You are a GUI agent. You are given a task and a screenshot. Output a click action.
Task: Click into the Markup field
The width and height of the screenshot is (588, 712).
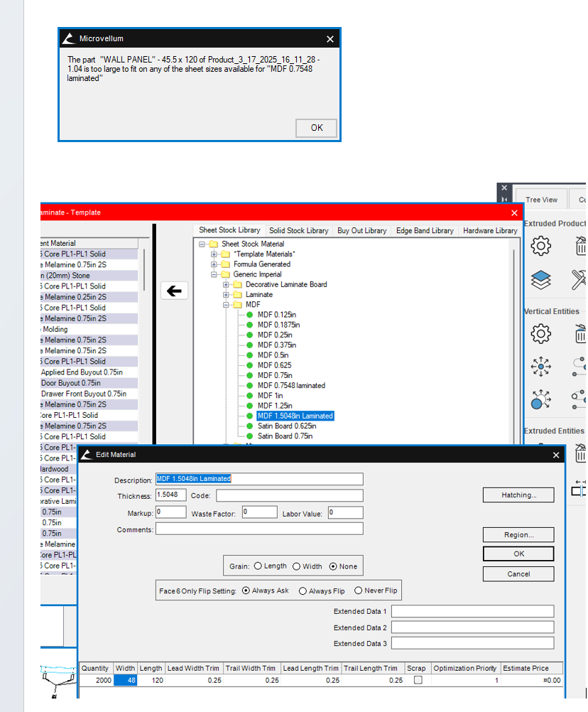coord(170,512)
